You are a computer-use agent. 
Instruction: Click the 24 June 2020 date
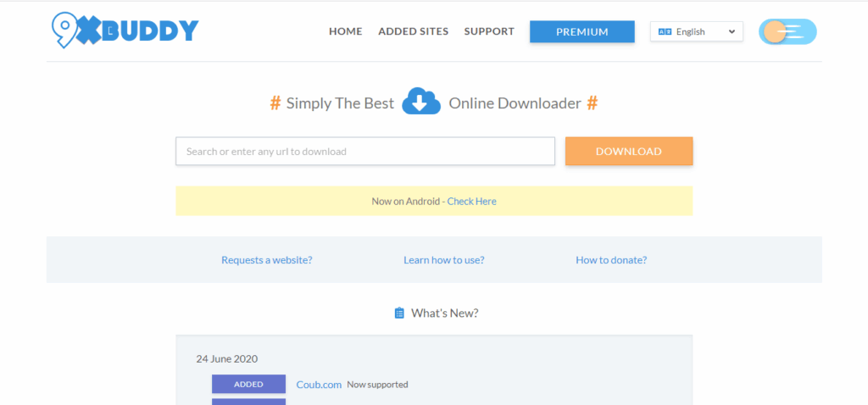(x=227, y=358)
